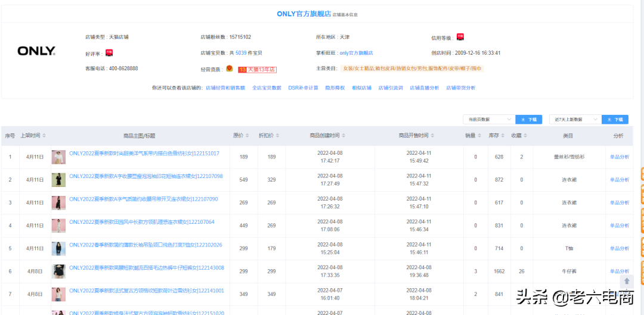Click the back-to-top arrow button
Screen dimensions: 644x315
(627, 281)
